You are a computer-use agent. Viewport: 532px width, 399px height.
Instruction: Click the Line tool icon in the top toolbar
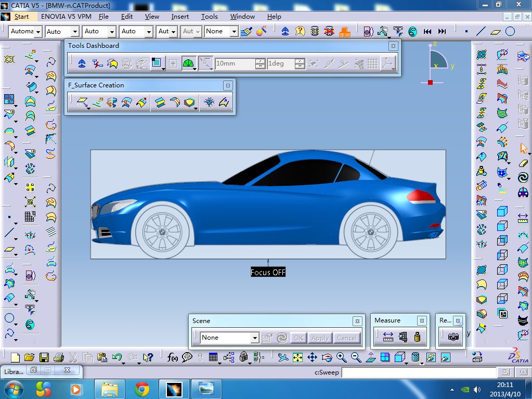click(481, 31)
